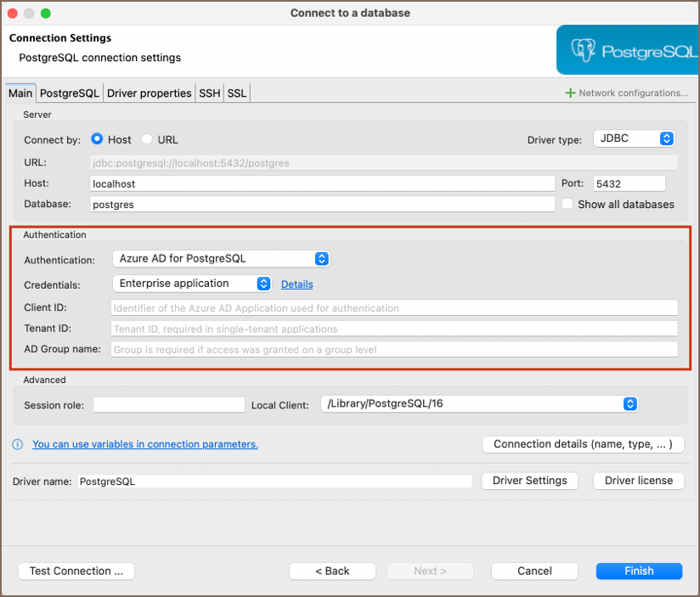This screenshot has height=597, width=700.
Task: Enable Show all databases checkbox
Action: (x=567, y=204)
